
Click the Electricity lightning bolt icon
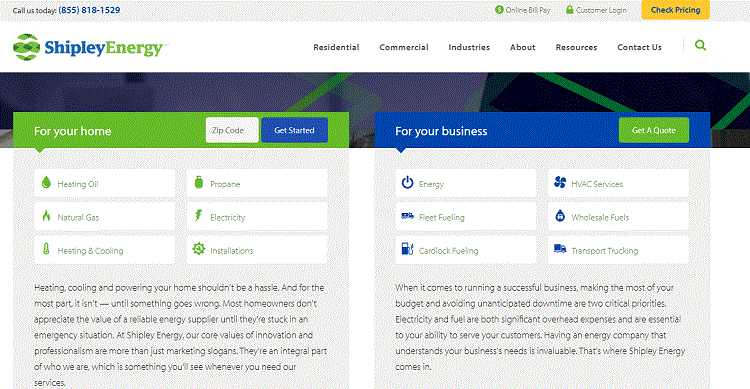[x=199, y=216]
